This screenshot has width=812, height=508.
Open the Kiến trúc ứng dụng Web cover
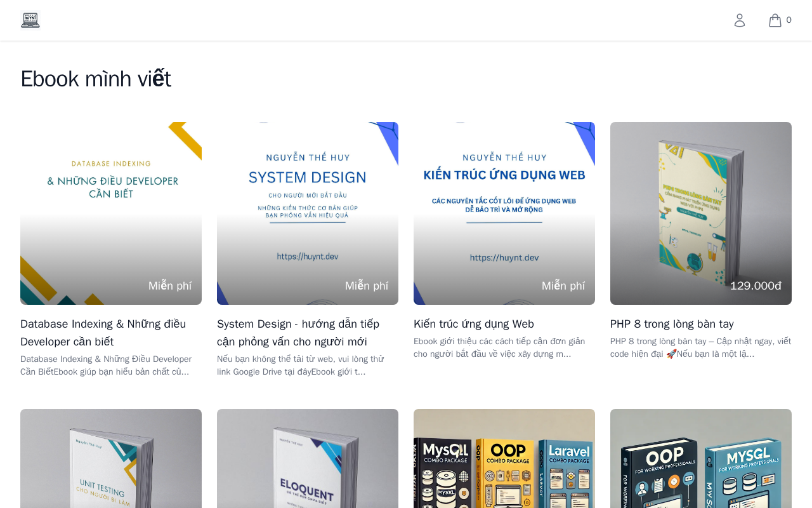point(504,213)
